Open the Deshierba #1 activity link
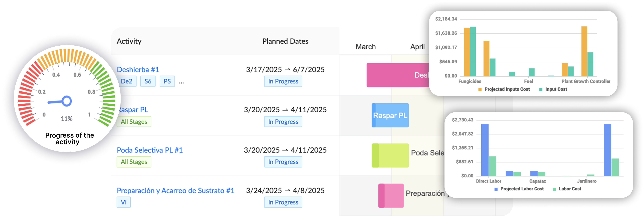 (x=138, y=70)
